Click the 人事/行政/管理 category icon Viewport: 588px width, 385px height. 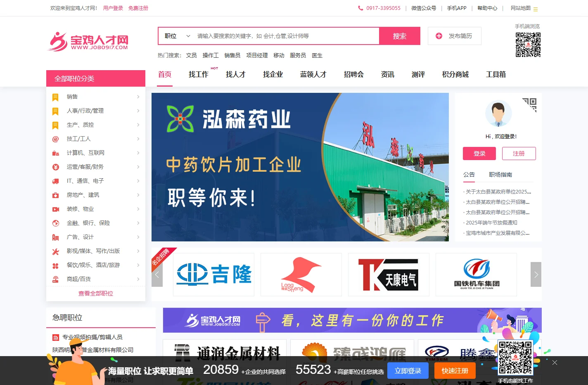(55, 111)
